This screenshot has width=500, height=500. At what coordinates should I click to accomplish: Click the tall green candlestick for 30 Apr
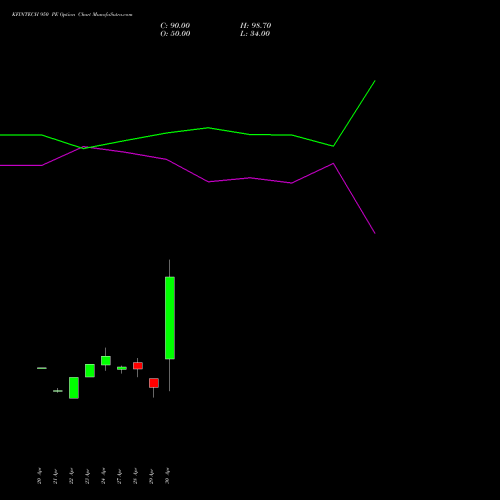[170, 318]
